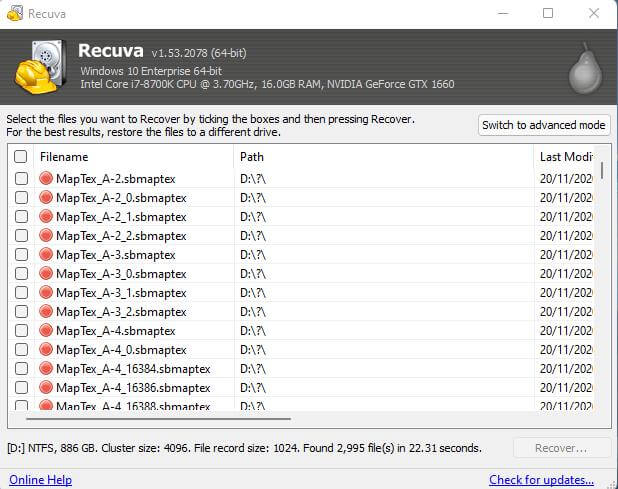
Task: Click red status dot for MapTex_A-2_2.sbmaptex
Action: click(46, 235)
